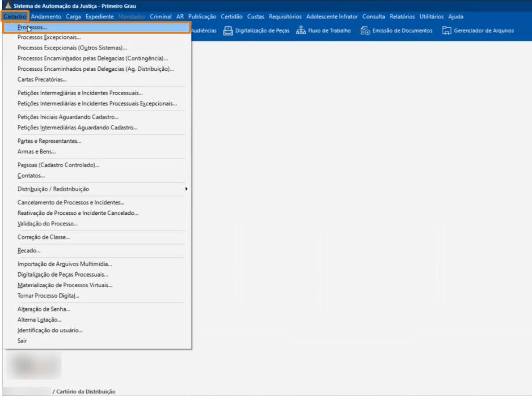532x396 pixels.
Task: Click the application logo in title bar
Action: coord(8,5)
